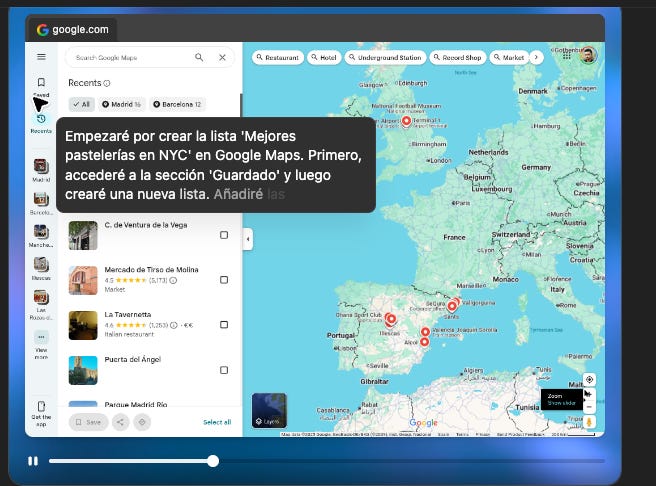Screen dimensions: 656x486
Task: Open the Recents info icon
Action: click(107, 83)
